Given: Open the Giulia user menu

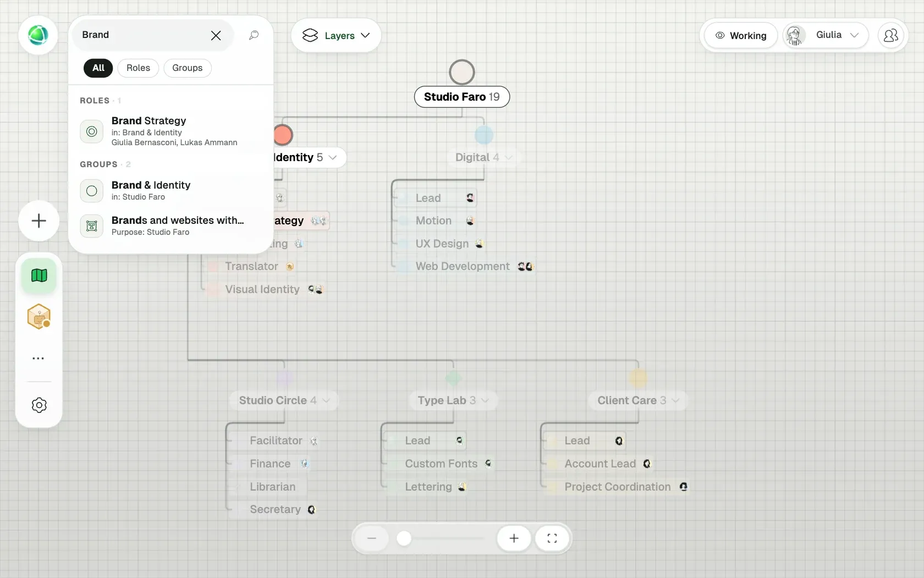Looking at the screenshot, I should click(x=826, y=36).
